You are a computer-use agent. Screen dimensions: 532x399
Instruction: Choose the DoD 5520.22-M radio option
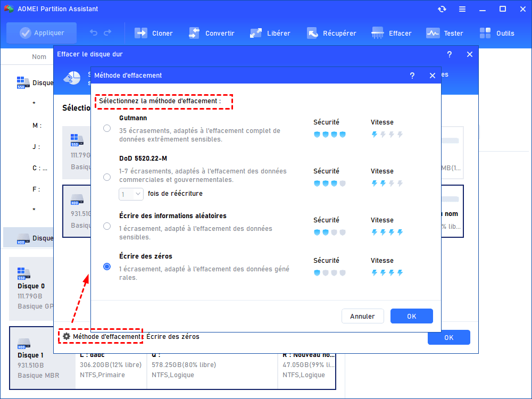pyautogui.click(x=107, y=177)
